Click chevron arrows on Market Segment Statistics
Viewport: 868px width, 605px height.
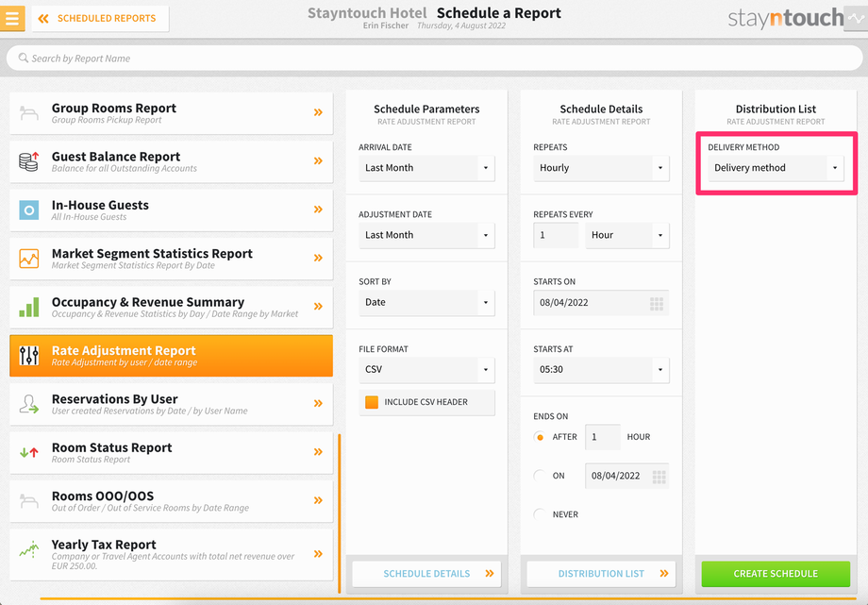[318, 258]
